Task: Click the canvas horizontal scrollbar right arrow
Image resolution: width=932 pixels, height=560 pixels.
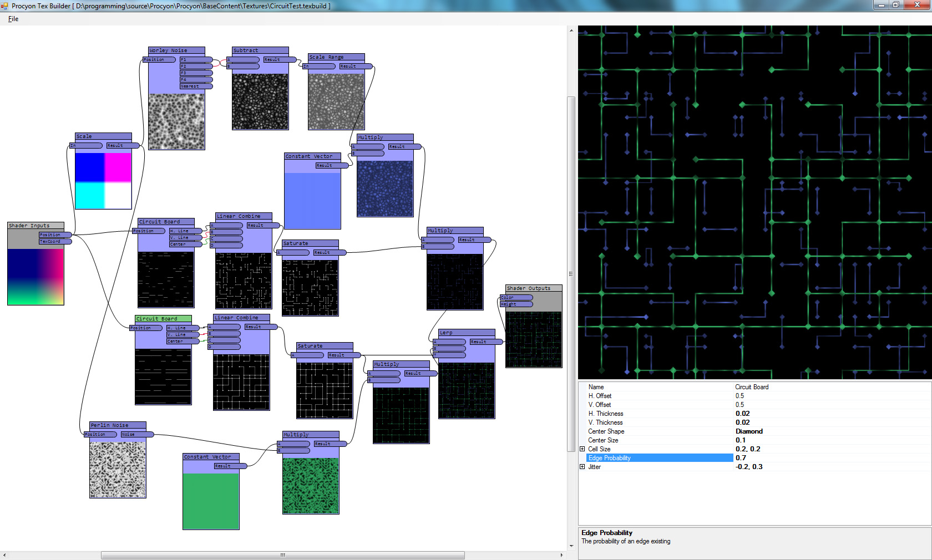Action: click(561, 555)
